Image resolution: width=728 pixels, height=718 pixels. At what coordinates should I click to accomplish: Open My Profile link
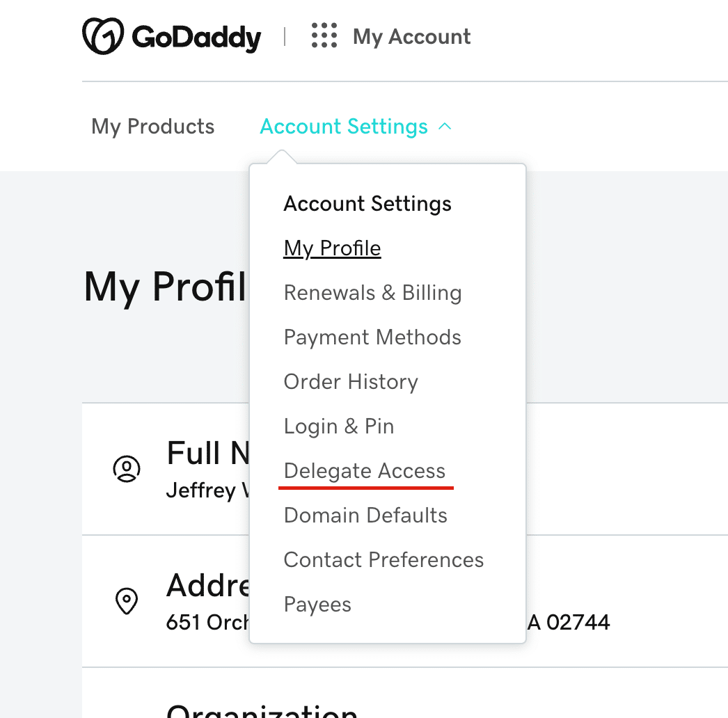pyautogui.click(x=332, y=248)
